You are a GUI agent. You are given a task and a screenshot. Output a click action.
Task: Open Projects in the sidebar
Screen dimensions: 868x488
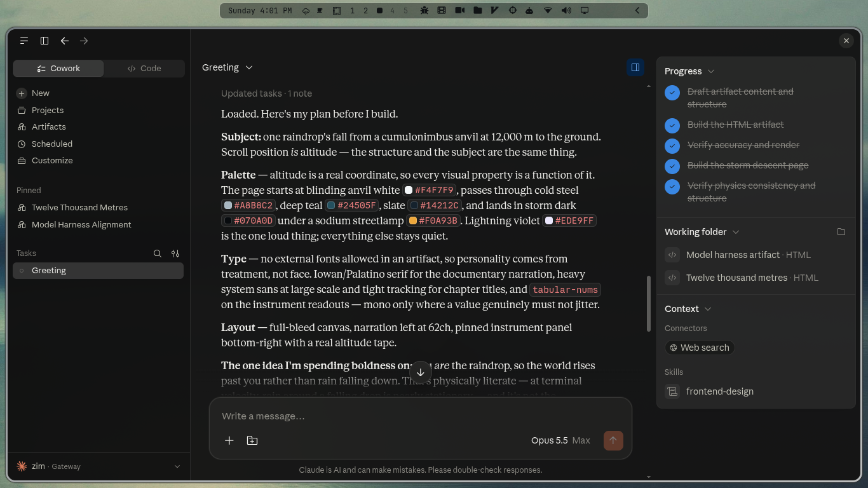point(98,110)
